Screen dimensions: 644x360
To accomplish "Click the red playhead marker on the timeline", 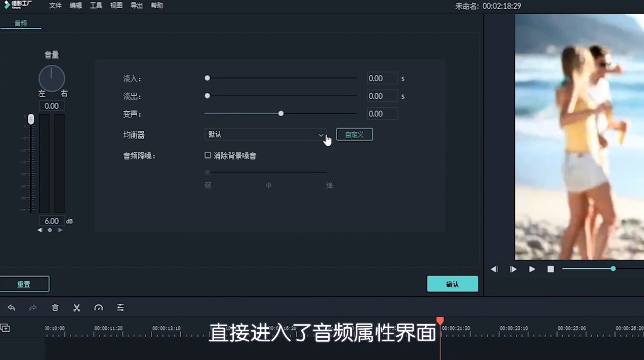I will [x=439, y=321].
